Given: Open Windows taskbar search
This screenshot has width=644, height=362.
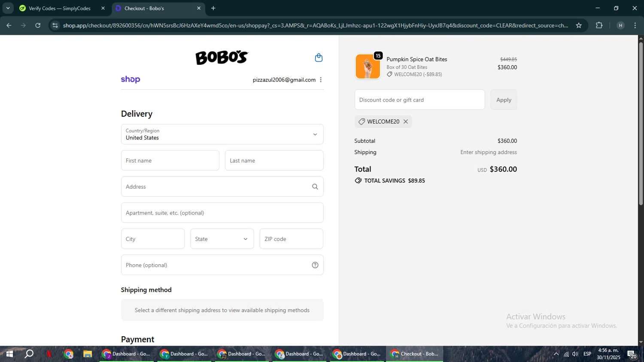Looking at the screenshot, I should pyautogui.click(x=29, y=354).
